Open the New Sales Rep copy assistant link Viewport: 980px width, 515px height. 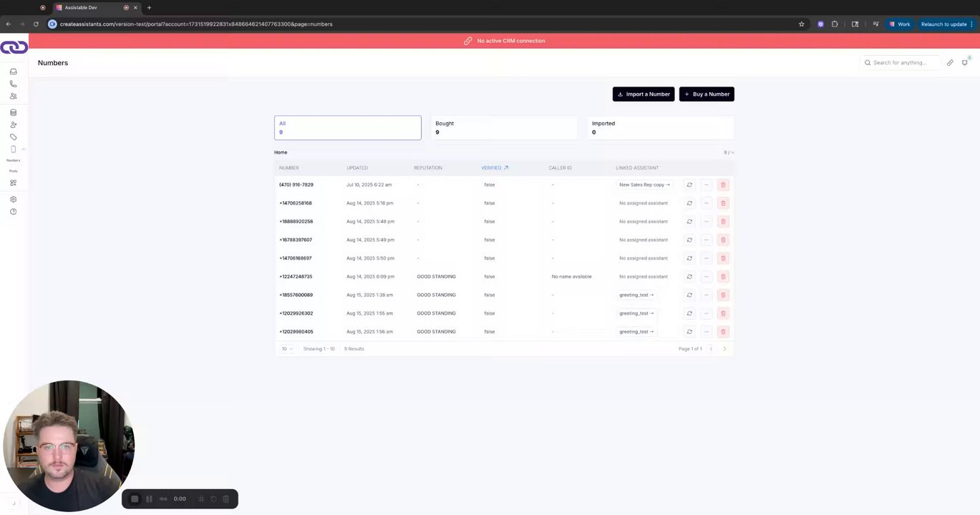click(644, 185)
